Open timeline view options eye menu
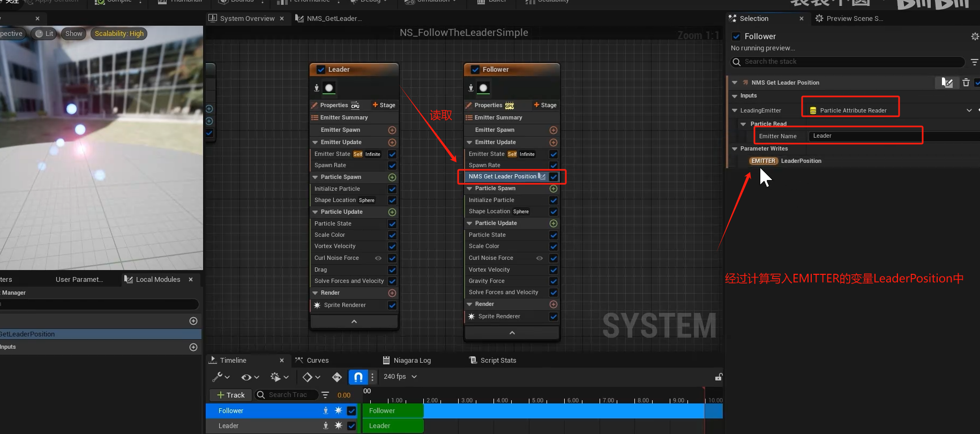The width and height of the screenshot is (980, 434). pos(250,377)
